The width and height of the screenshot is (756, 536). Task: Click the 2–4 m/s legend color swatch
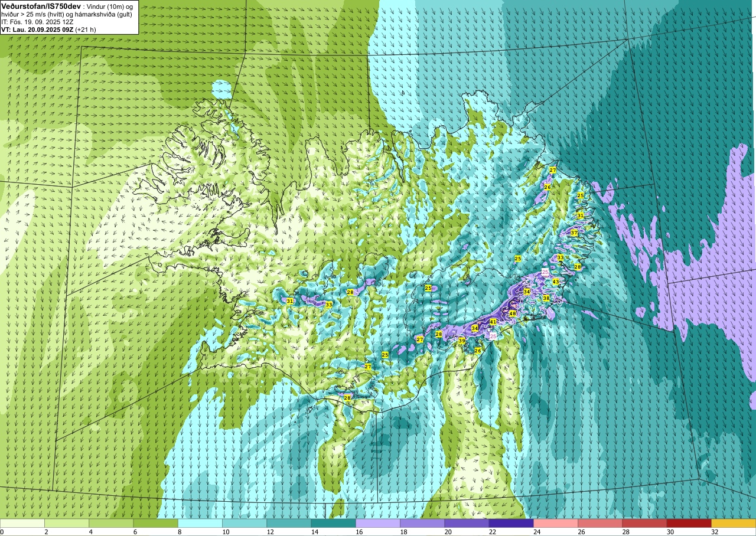tap(67, 524)
